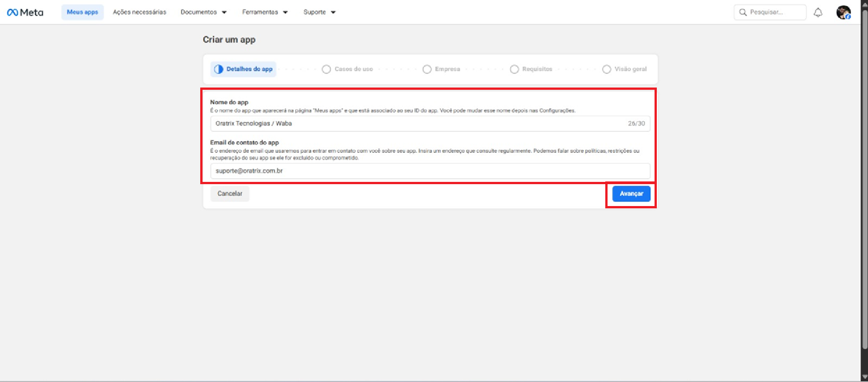
Task: Go to Meus apps tab
Action: pyautogui.click(x=83, y=12)
